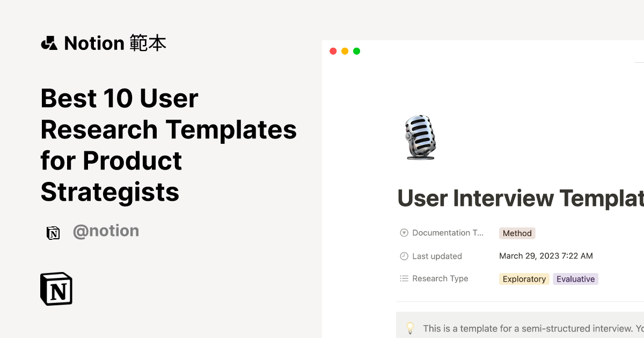Click the large Notion cube logo
Image resolution: width=644 pixels, height=338 pixels.
point(56,289)
